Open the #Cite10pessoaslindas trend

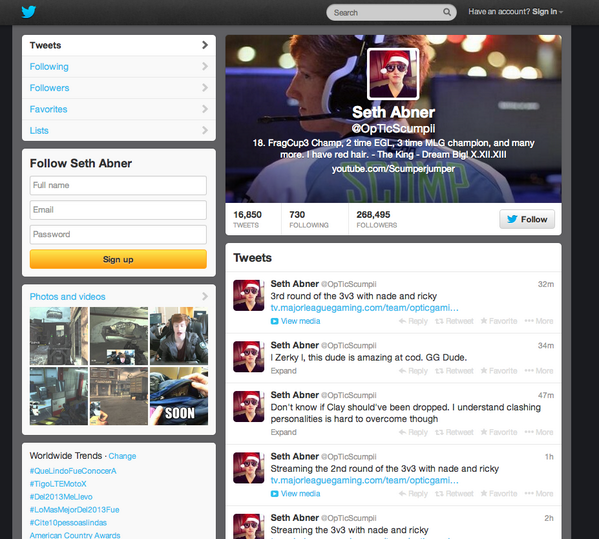pos(68,523)
